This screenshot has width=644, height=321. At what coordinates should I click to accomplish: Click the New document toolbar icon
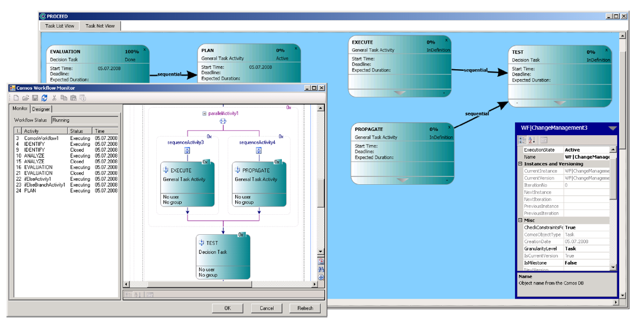(x=17, y=98)
